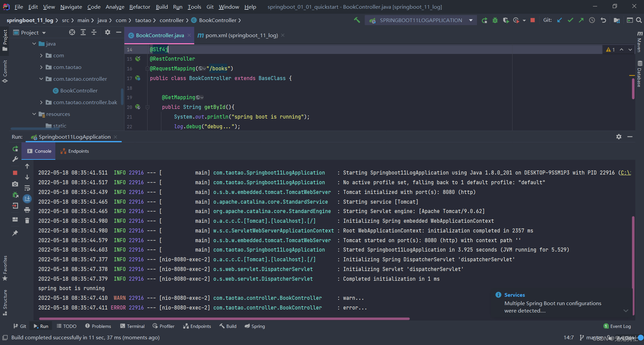Screen dimensions: 644x345
Task: Open the Profiler tool window
Action: point(163,326)
